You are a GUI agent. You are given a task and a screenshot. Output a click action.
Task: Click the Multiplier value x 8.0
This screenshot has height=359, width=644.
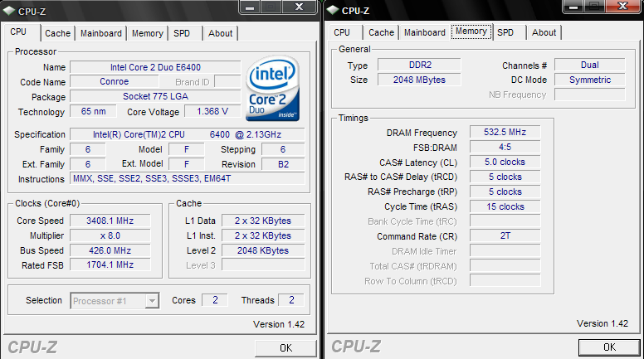(110, 235)
